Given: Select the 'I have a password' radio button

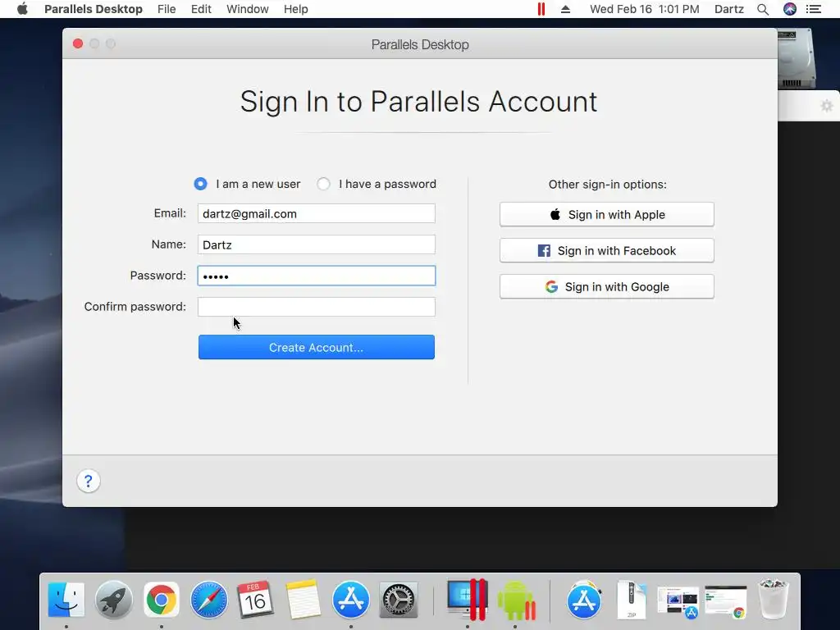Looking at the screenshot, I should 323,184.
